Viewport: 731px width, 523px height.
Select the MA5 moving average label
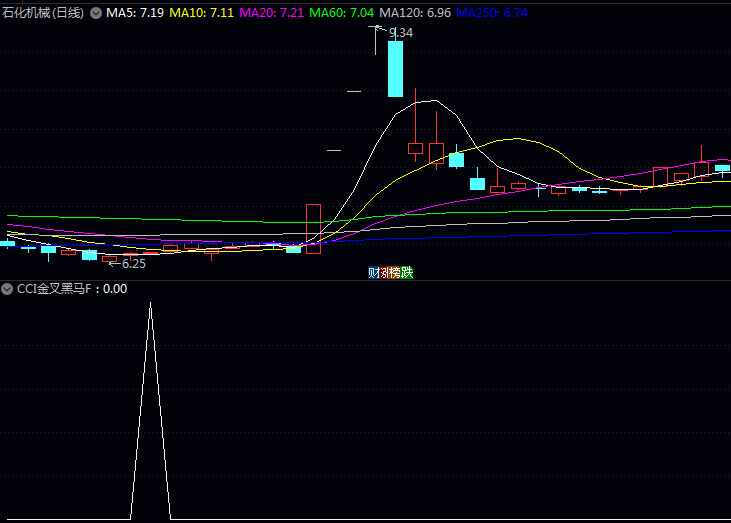[135, 13]
